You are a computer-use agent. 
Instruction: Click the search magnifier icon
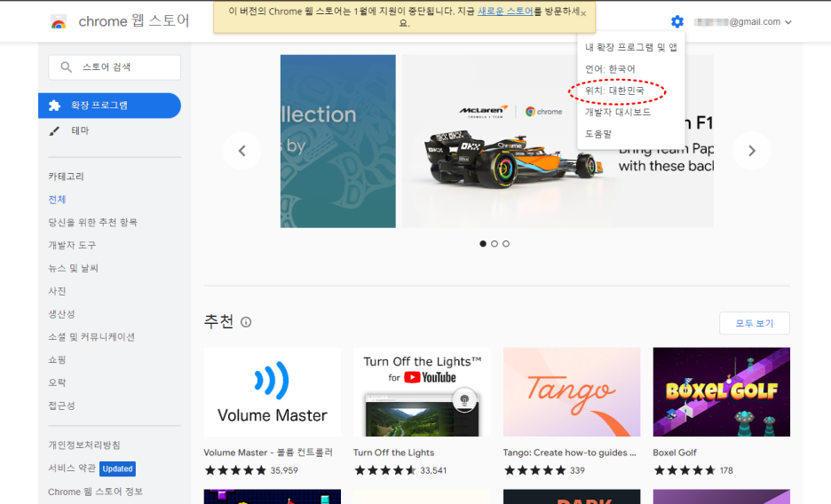coord(66,67)
